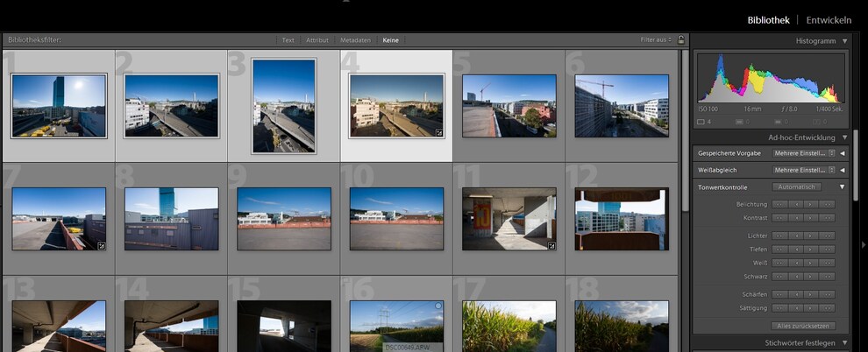
Task: Open the Gespeicherte Vorgabe preset dropdown
Action: click(804, 153)
